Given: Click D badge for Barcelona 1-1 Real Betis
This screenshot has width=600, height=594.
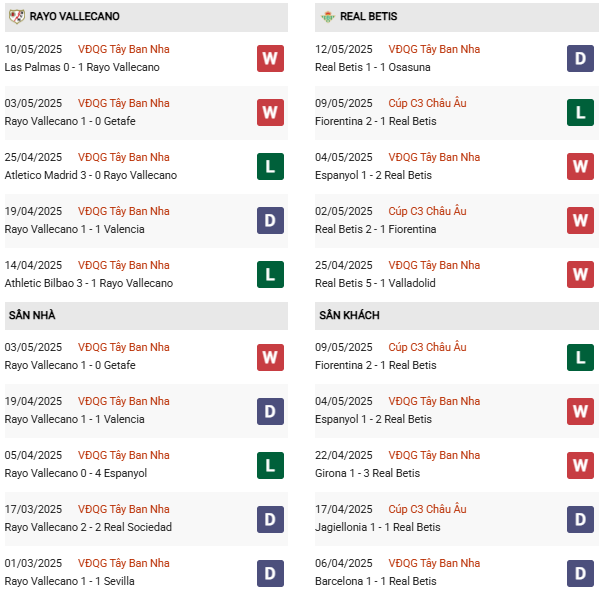Looking at the screenshot, I should [580, 573].
